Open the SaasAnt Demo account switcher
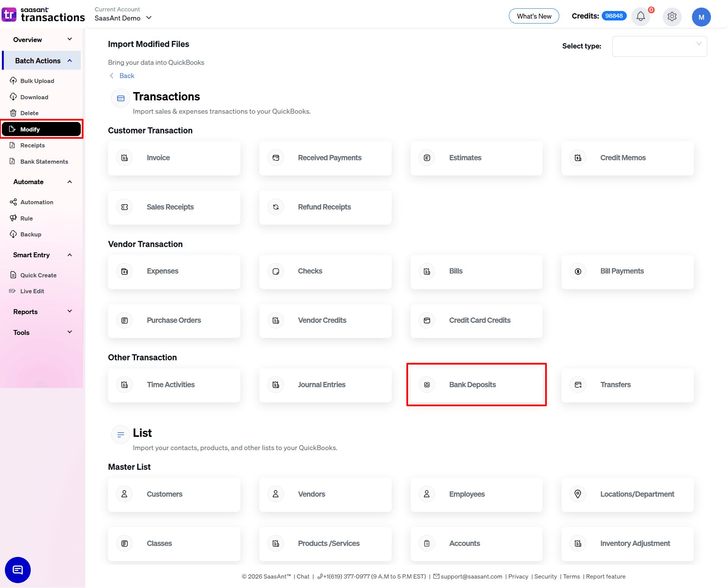Image resolution: width=728 pixels, height=588 pixels. 123,18
